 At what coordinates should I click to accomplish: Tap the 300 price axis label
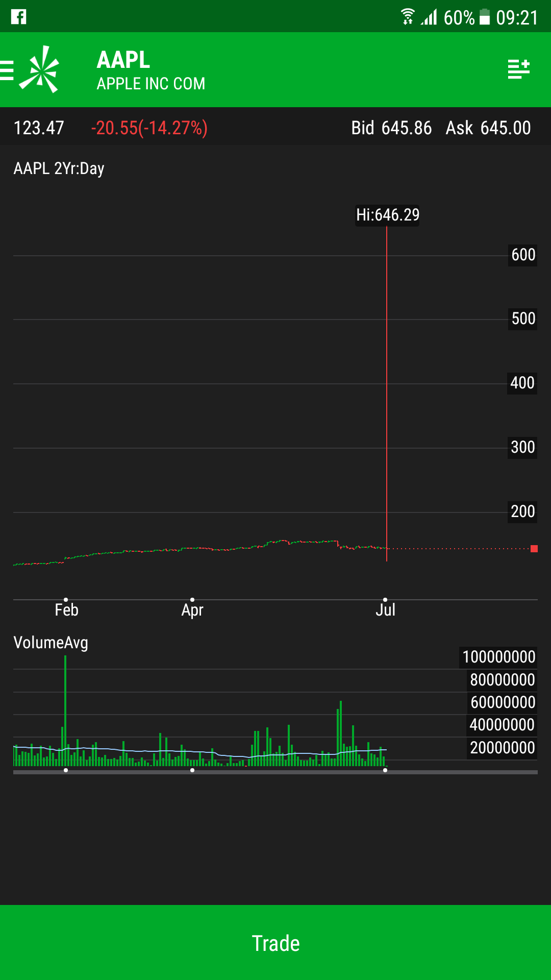523,447
